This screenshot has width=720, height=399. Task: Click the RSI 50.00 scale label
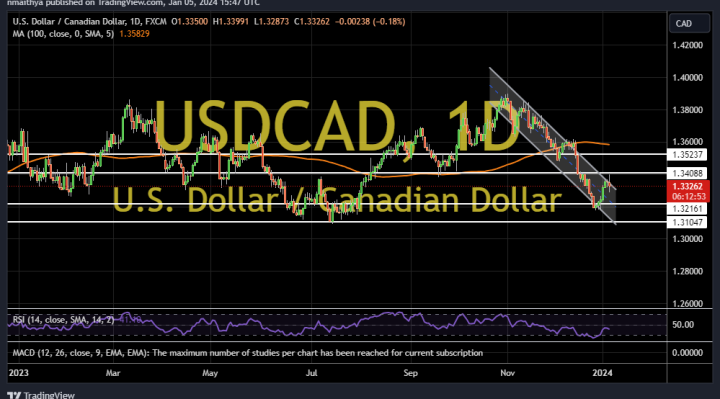pyautogui.click(x=683, y=325)
